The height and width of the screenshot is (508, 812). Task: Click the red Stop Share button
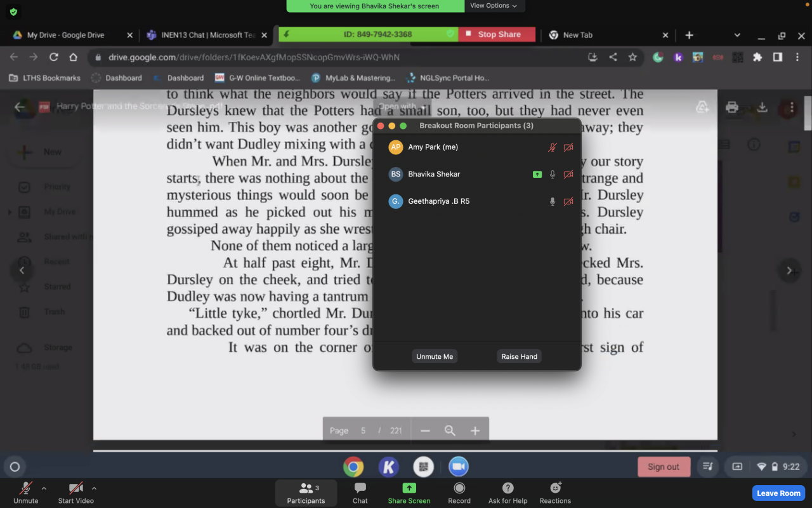(x=497, y=34)
